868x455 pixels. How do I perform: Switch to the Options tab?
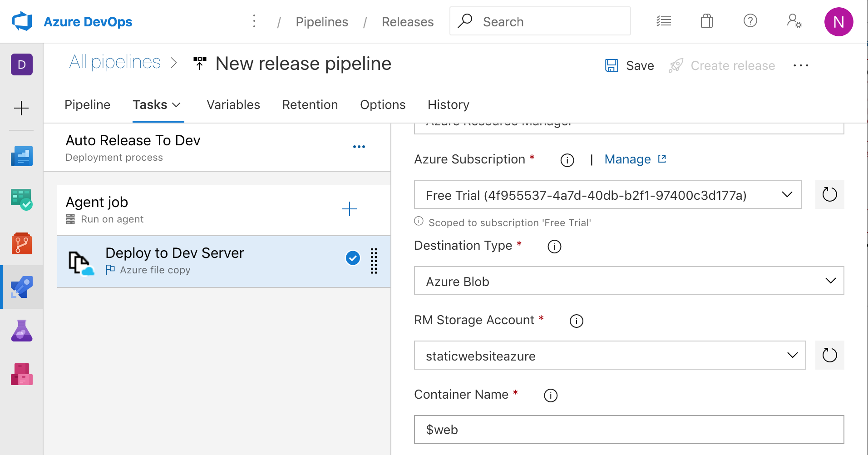383,105
